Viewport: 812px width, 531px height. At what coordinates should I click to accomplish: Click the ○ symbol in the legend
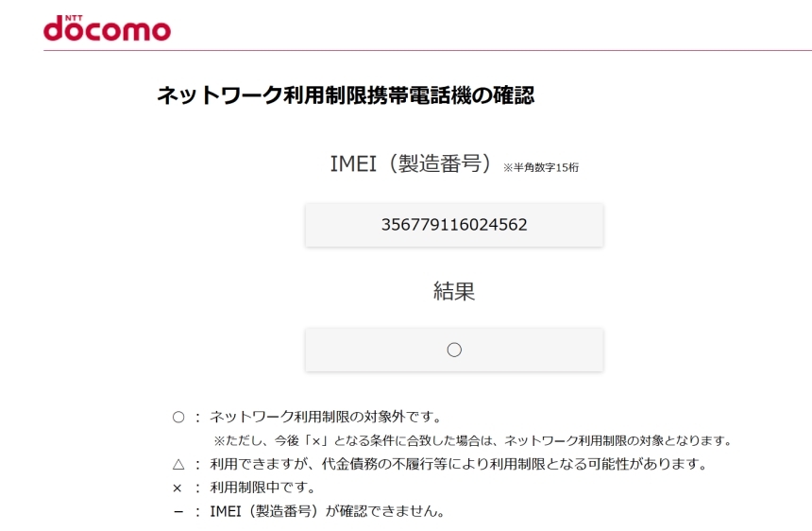coord(178,417)
